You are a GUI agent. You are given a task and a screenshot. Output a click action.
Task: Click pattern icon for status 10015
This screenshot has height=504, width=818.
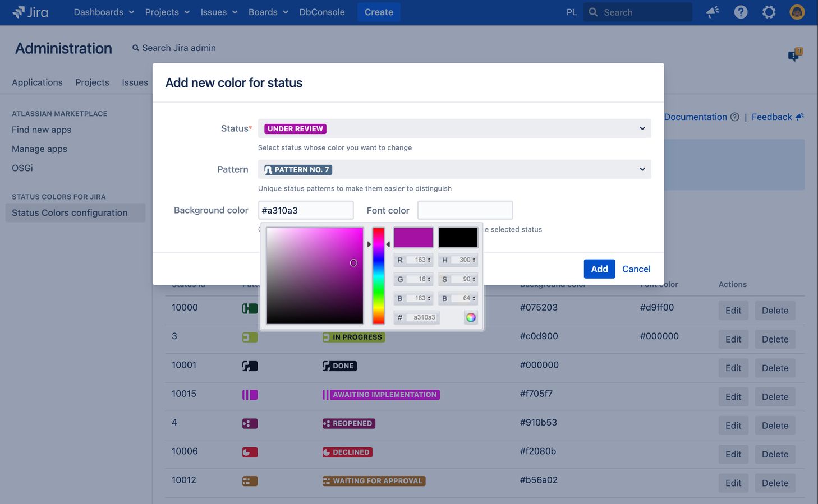[x=250, y=395]
